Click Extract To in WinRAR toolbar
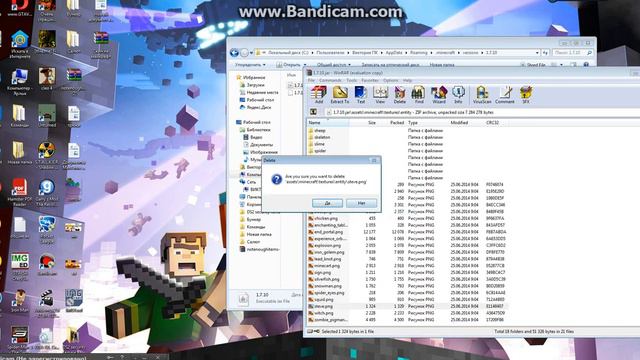640x360 pixels. [340, 95]
